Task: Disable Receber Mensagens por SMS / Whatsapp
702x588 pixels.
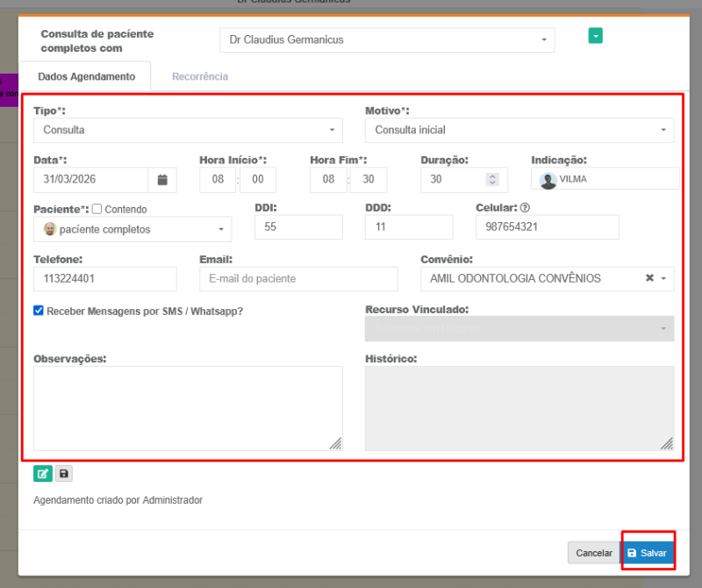Action: point(37,310)
